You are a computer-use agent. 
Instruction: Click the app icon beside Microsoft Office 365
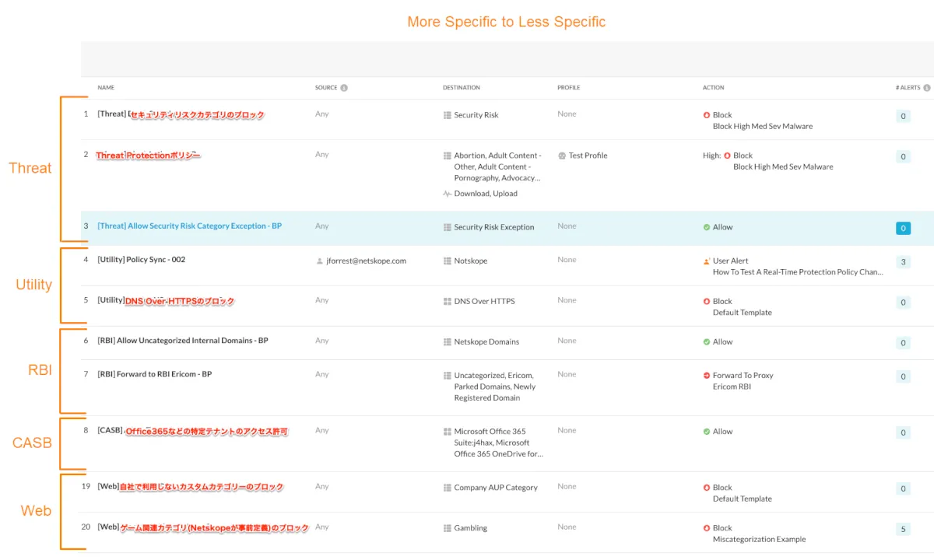[x=448, y=432]
